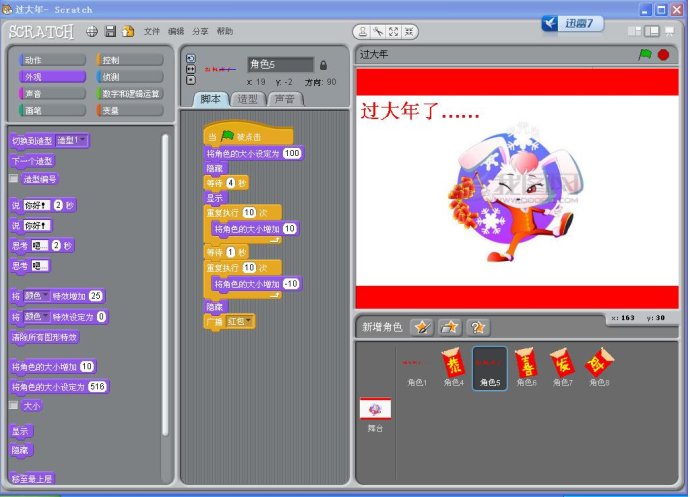
Task: Select the 外观 block category
Action: pyautogui.click(x=52, y=77)
